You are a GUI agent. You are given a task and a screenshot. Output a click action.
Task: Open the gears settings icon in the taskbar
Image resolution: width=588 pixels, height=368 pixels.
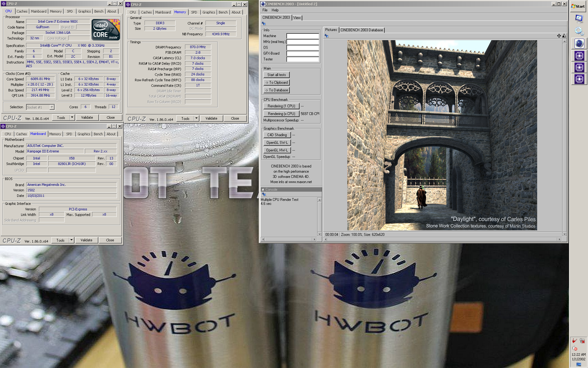[579, 31]
